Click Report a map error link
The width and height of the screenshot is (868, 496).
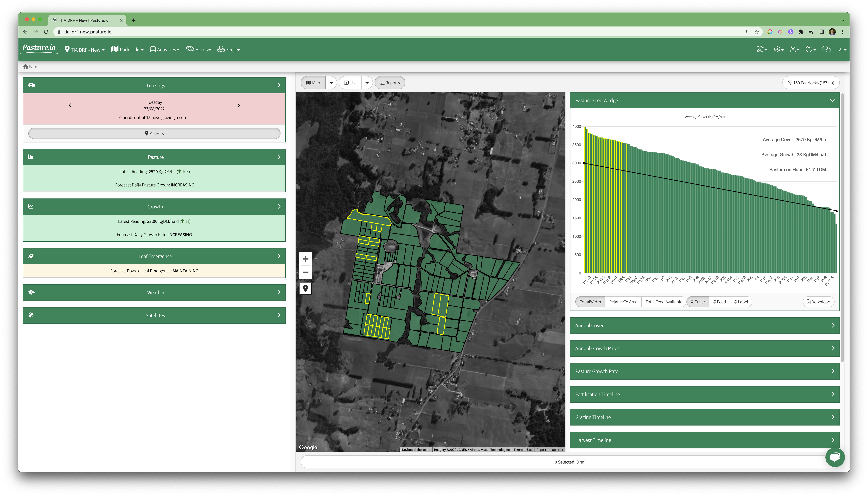(549, 450)
